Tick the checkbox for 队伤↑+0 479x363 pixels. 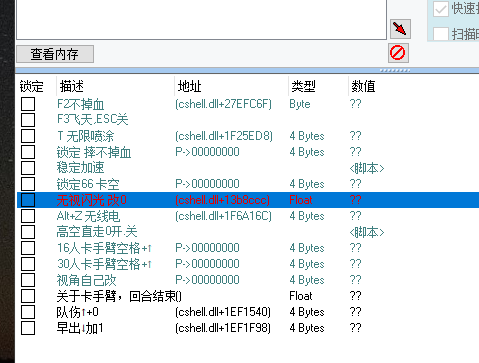[28, 312]
